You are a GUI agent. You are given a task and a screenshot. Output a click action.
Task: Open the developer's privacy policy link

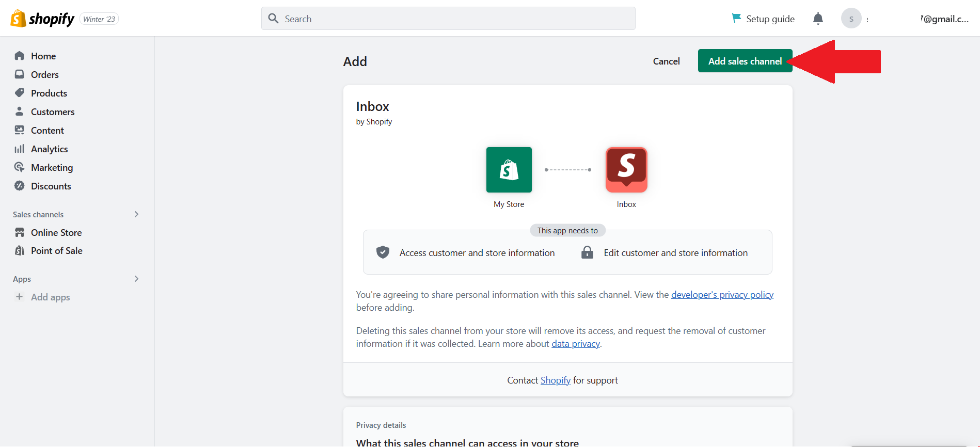(722, 295)
